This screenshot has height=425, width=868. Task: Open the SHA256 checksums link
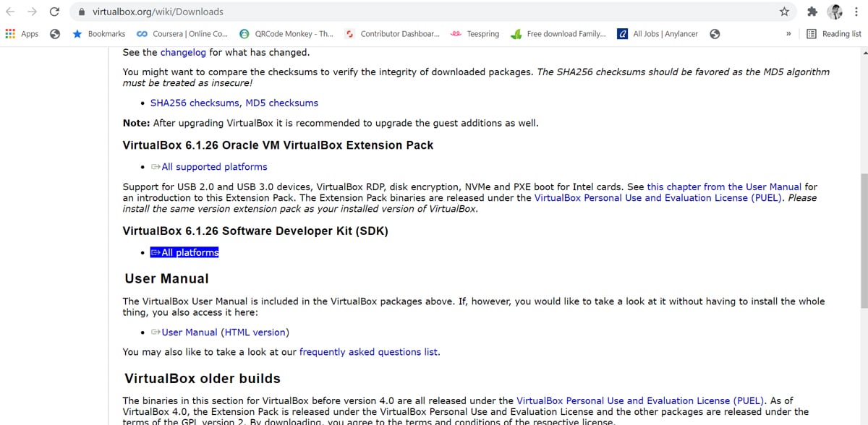pyautogui.click(x=195, y=103)
